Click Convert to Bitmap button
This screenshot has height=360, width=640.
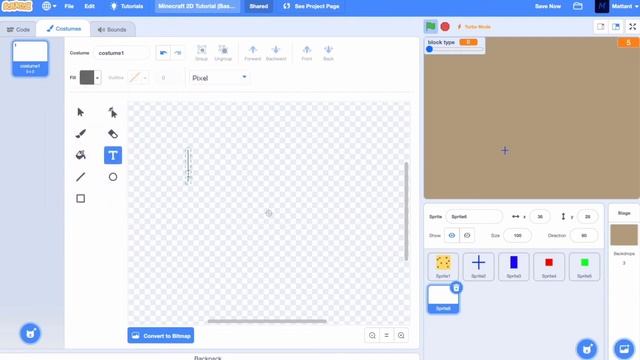[161, 336]
